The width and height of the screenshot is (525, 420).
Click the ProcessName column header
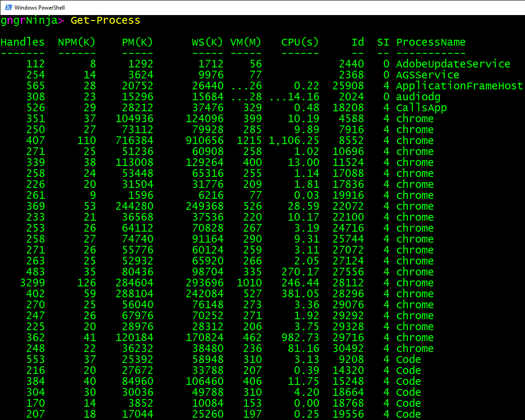coord(431,42)
